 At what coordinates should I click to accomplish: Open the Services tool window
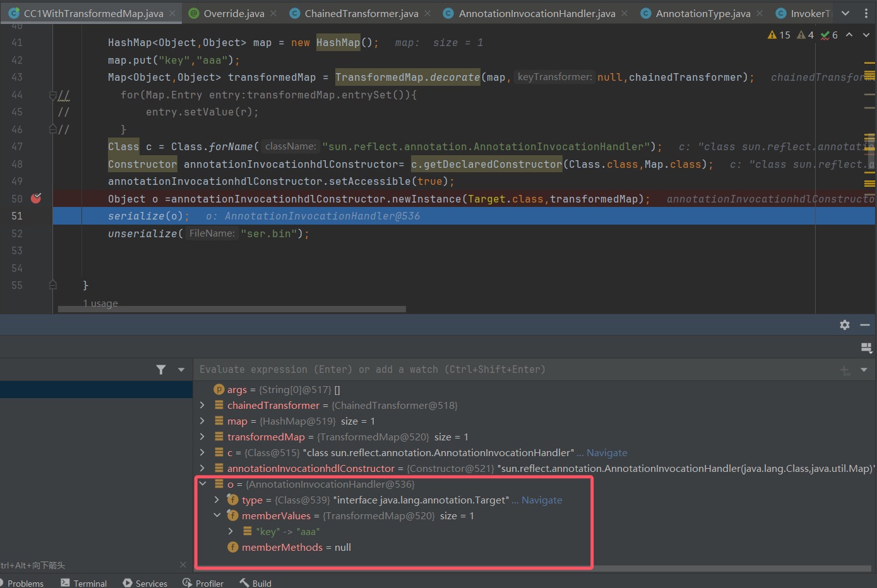(145, 583)
